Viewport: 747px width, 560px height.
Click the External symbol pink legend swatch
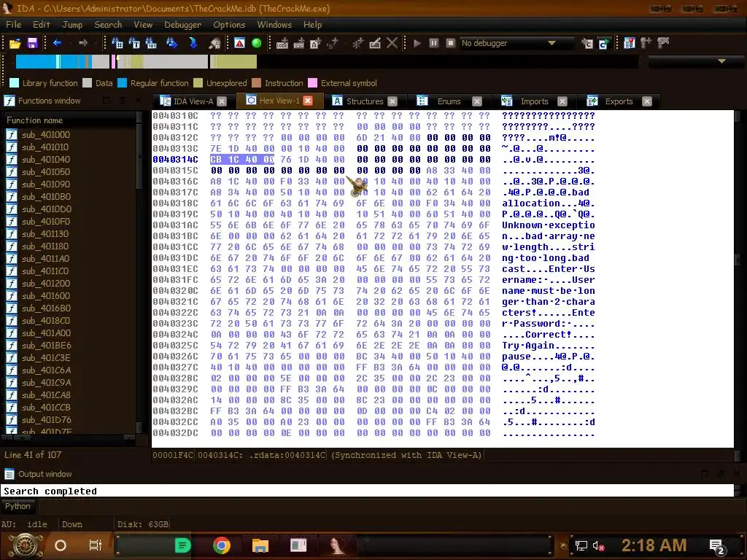coord(312,83)
